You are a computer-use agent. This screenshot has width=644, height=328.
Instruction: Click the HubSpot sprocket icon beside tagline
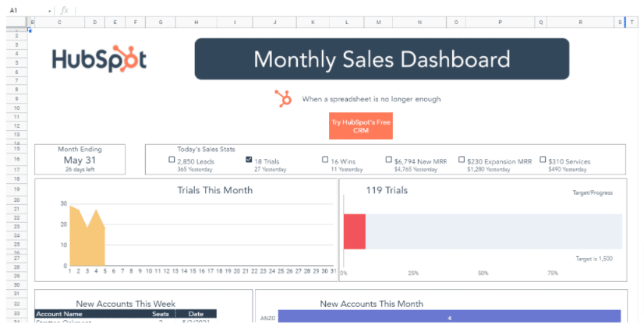click(x=283, y=99)
